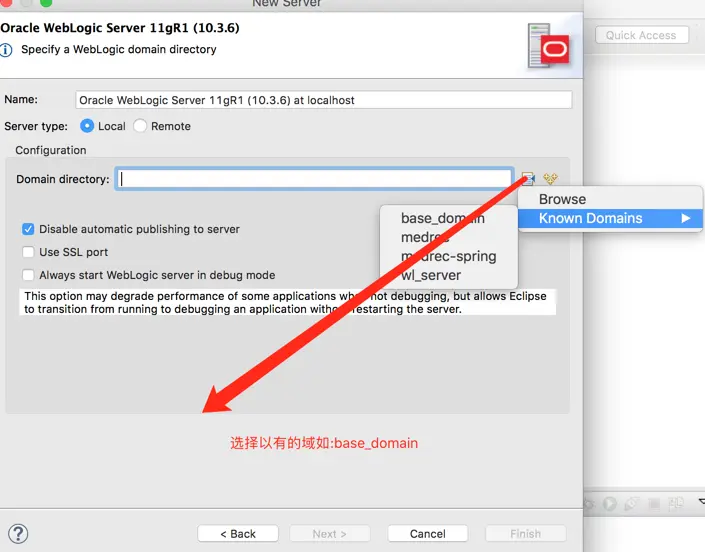Cancel the New Server wizard
This screenshot has width=705, height=552.
(428, 534)
